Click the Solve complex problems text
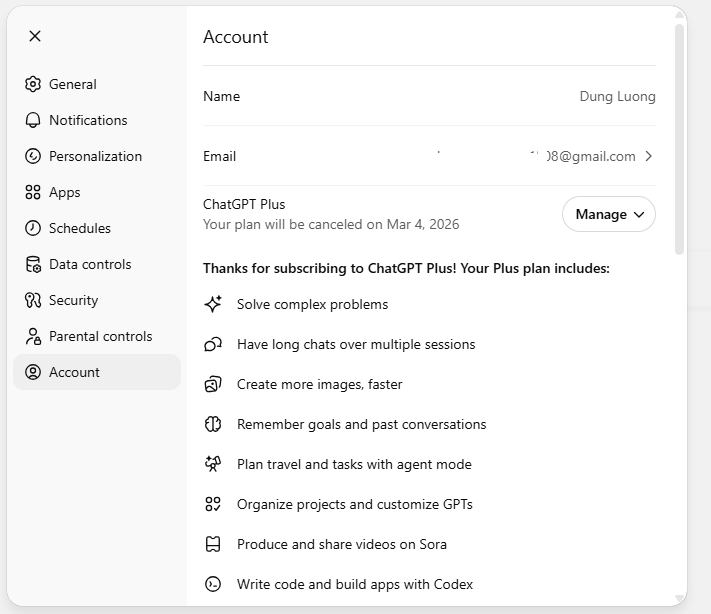Image resolution: width=711 pixels, height=614 pixels. (x=312, y=304)
